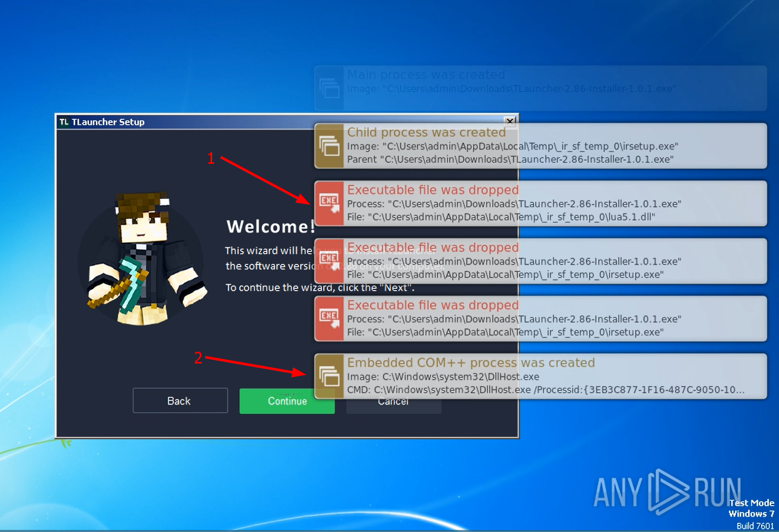Click the TL logo icon in the title bar
Viewport: 779px width, 532px height.
(x=64, y=122)
